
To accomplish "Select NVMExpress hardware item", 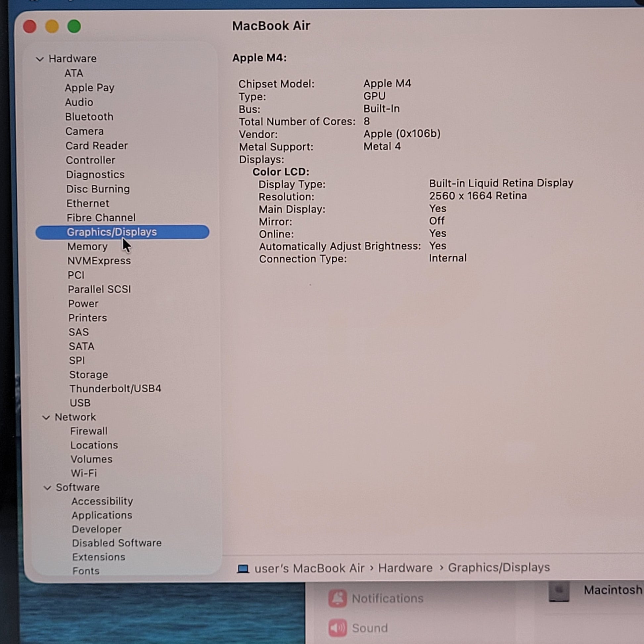I will (99, 261).
